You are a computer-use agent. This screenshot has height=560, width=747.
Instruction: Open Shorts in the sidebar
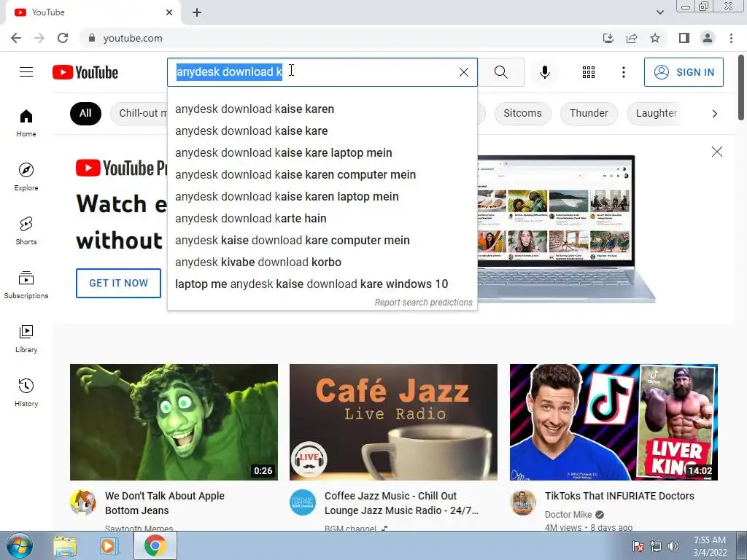coord(26,231)
